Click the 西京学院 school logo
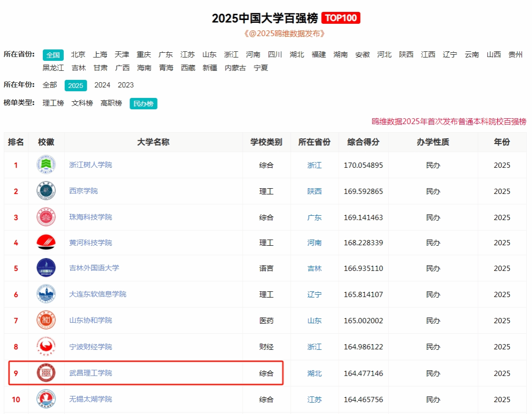The width and height of the screenshot is (532, 414). point(46,191)
